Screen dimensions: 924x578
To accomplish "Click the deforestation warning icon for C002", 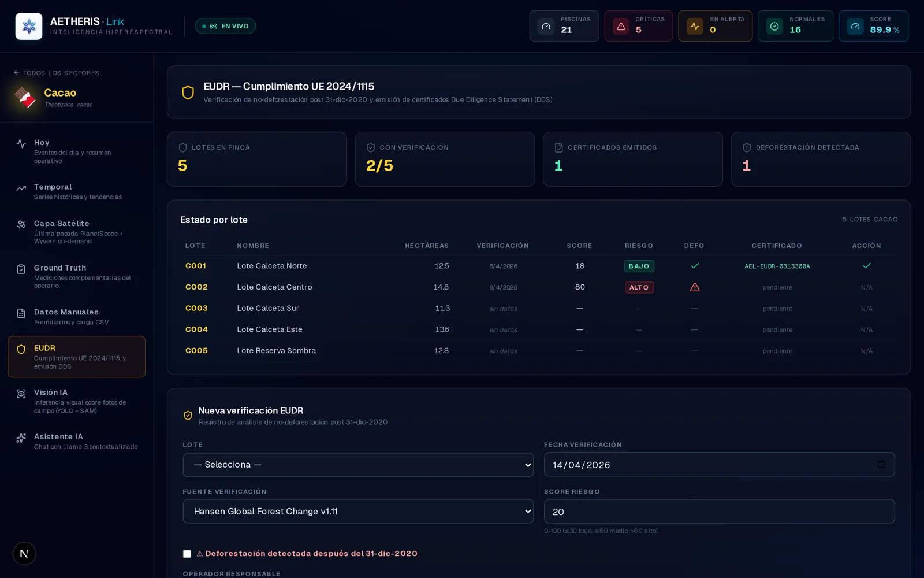I will [695, 287].
